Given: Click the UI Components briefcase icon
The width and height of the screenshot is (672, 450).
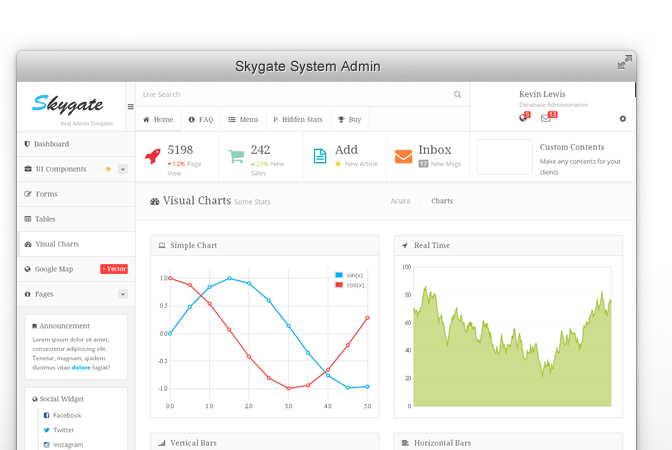Looking at the screenshot, I should click(28, 169).
